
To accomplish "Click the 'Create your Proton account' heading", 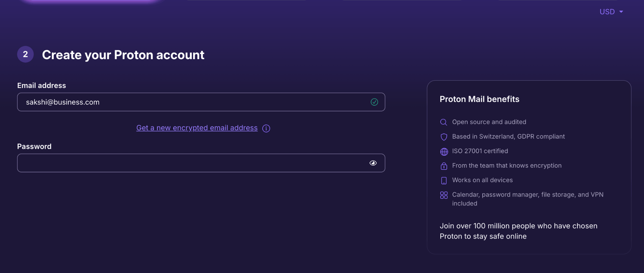I will click(x=123, y=55).
